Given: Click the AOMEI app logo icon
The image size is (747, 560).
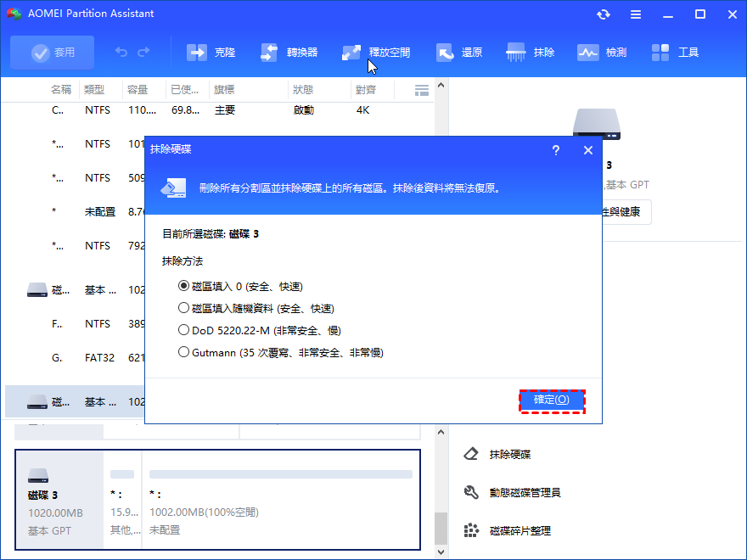Looking at the screenshot, I should (14, 14).
